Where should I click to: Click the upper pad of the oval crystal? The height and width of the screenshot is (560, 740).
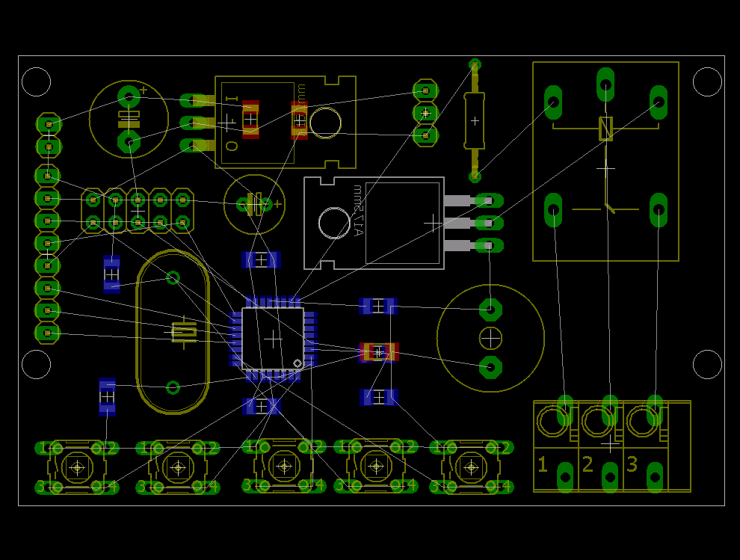point(173,277)
